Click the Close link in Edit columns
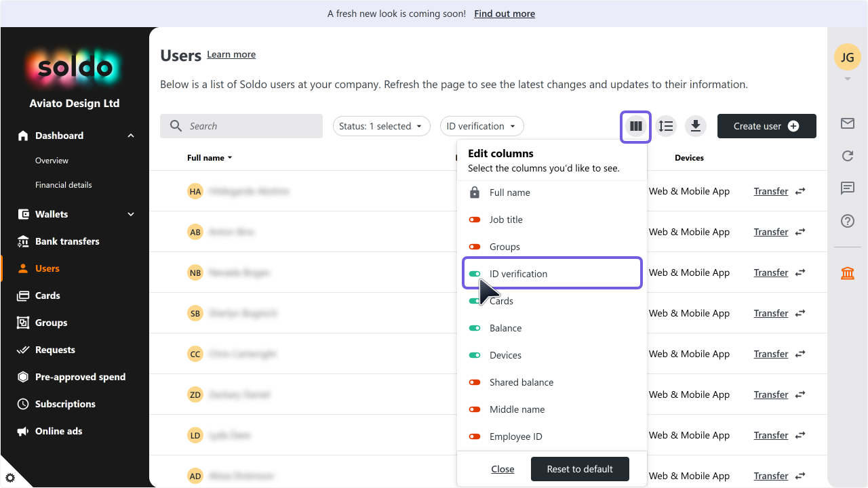The width and height of the screenshot is (868, 488). pyautogui.click(x=502, y=469)
